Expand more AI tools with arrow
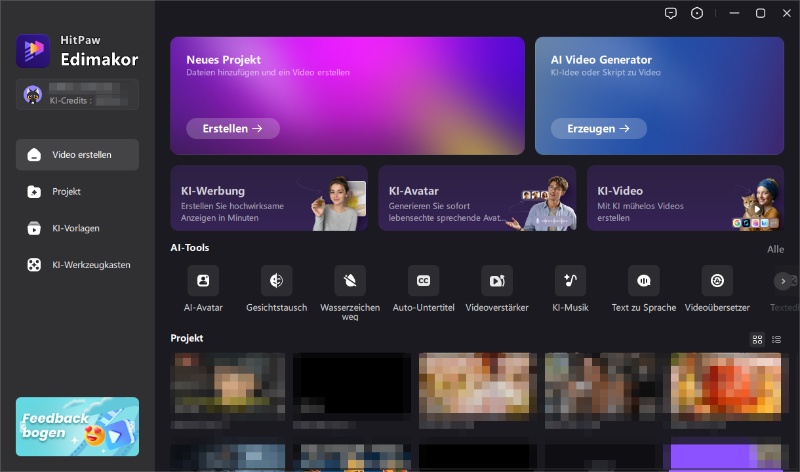The width and height of the screenshot is (800, 472). point(783,281)
